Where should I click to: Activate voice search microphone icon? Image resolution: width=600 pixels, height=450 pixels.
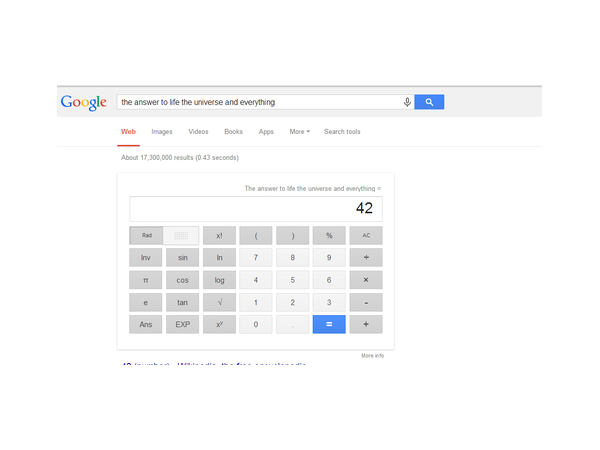pyautogui.click(x=407, y=102)
